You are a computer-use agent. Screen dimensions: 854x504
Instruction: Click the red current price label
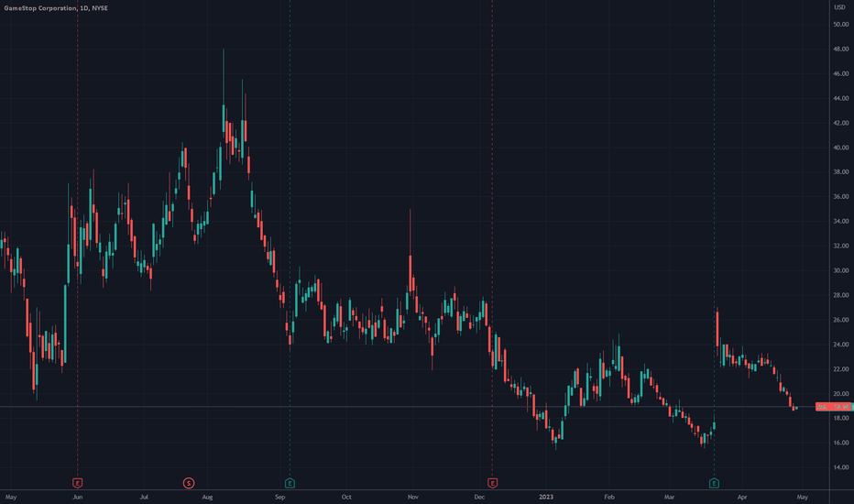coord(833,407)
